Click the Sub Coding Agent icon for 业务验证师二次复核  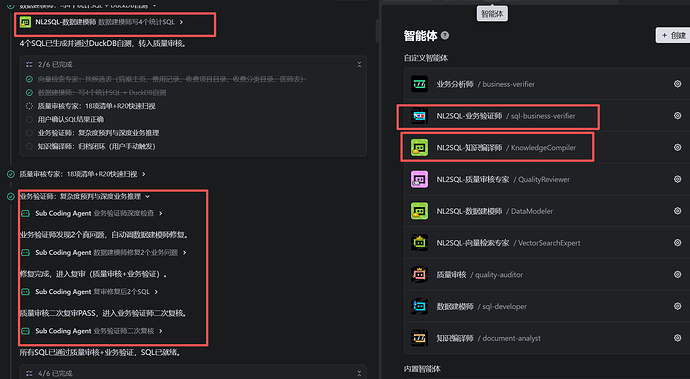[26, 331]
